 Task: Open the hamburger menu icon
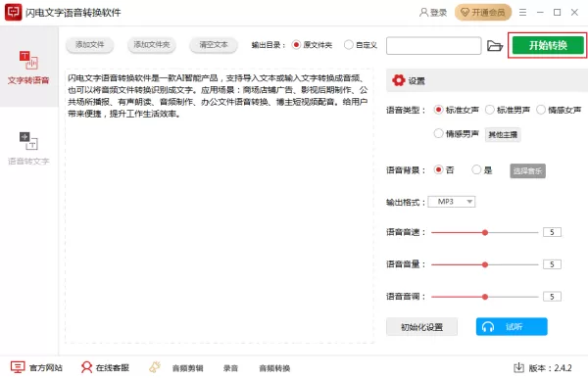pyautogui.click(x=522, y=13)
